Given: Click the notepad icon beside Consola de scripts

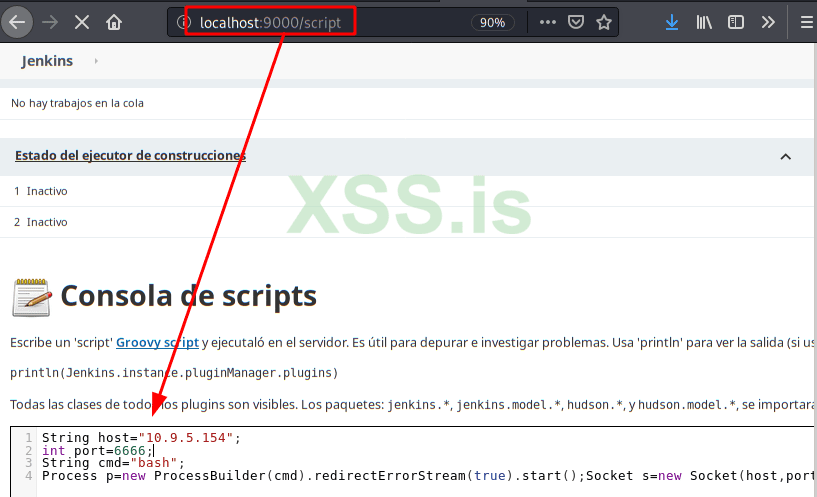Looking at the screenshot, I should [x=31, y=297].
